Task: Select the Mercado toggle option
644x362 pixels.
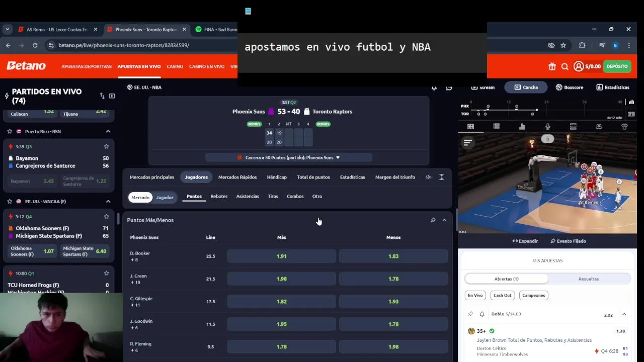Action: (x=140, y=198)
